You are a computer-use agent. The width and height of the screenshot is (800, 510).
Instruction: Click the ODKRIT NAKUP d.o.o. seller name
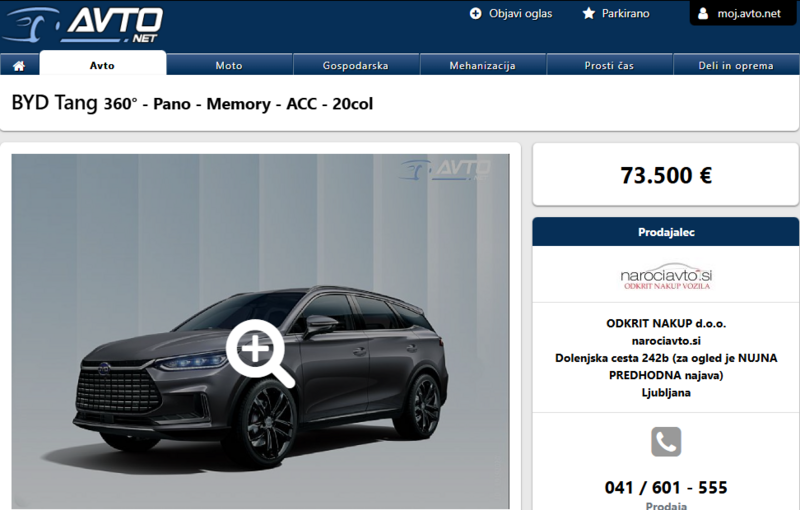[666, 323]
